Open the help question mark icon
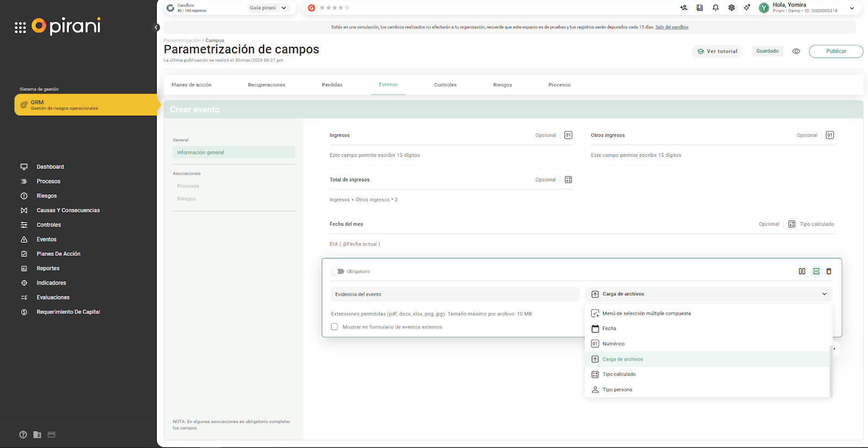Image resolution: width=868 pixels, height=448 pixels. [23, 434]
